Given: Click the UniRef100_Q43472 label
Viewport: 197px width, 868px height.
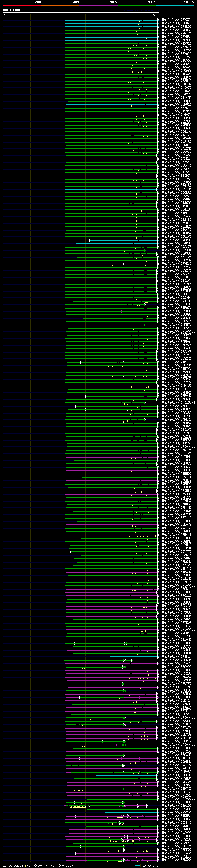Looking at the screenshot, I should point(176,135).
